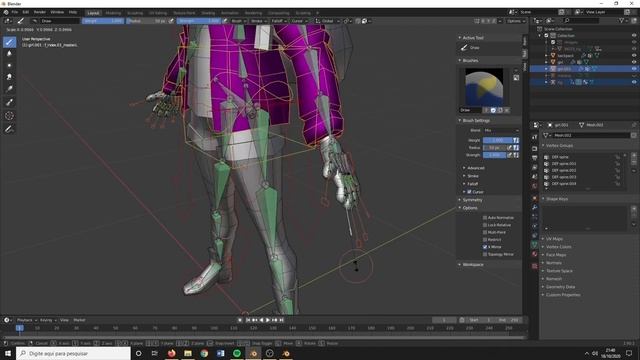This screenshot has height=360, width=640.
Task: Switch to the Modeling workspace tab
Action: [113, 13]
